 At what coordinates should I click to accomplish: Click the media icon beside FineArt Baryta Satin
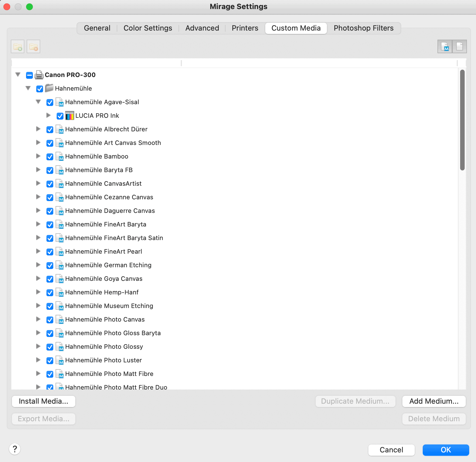[59, 238]
